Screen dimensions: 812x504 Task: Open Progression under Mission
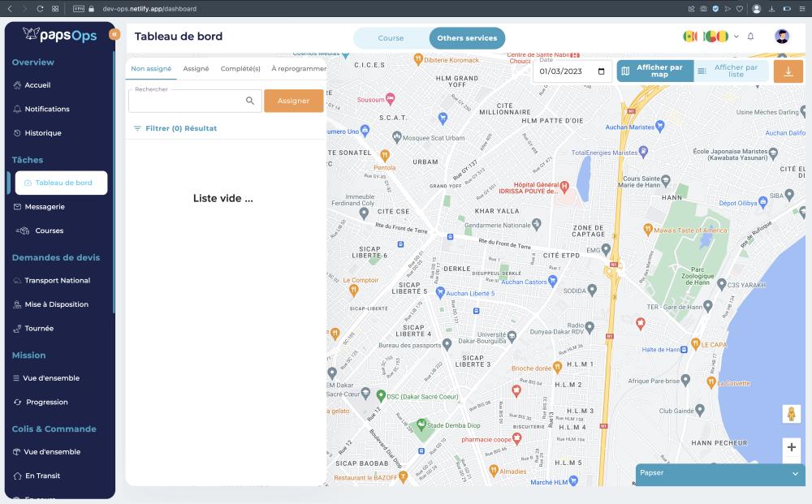(41, 402)
